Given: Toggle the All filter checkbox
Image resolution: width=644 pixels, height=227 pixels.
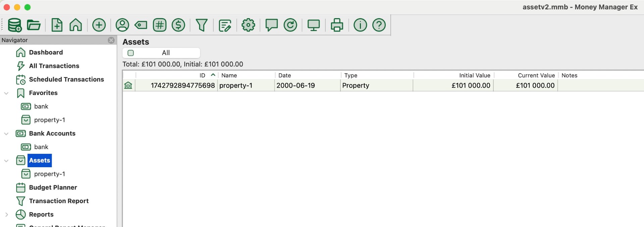Looking at the screenshot, I should point(131,53).
